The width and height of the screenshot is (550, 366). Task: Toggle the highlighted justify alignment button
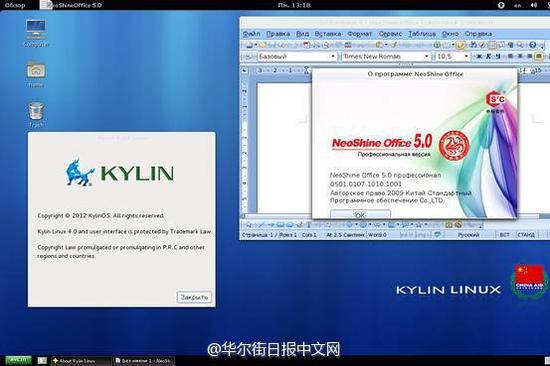(x=538, y=56)
